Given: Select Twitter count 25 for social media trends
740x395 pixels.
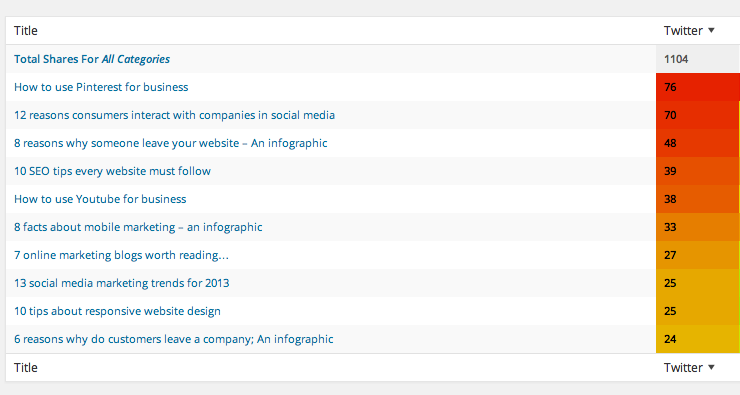Looking at the screenshot, I should click(698, 283).
